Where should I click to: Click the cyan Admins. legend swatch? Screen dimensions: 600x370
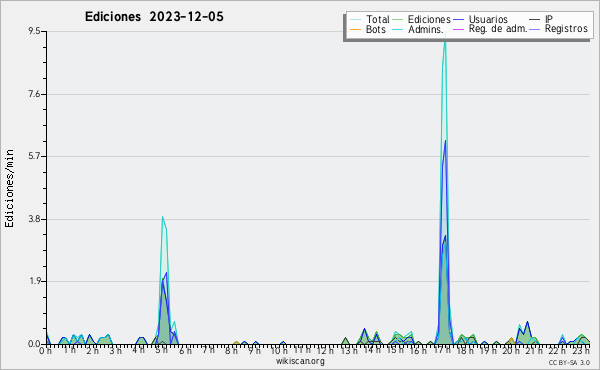398,29
